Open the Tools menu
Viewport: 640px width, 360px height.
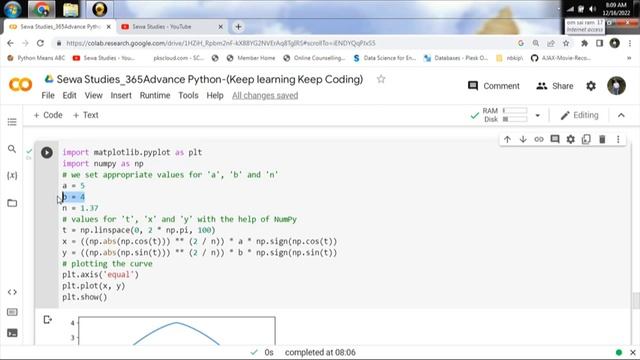click(x=188, y=96)
